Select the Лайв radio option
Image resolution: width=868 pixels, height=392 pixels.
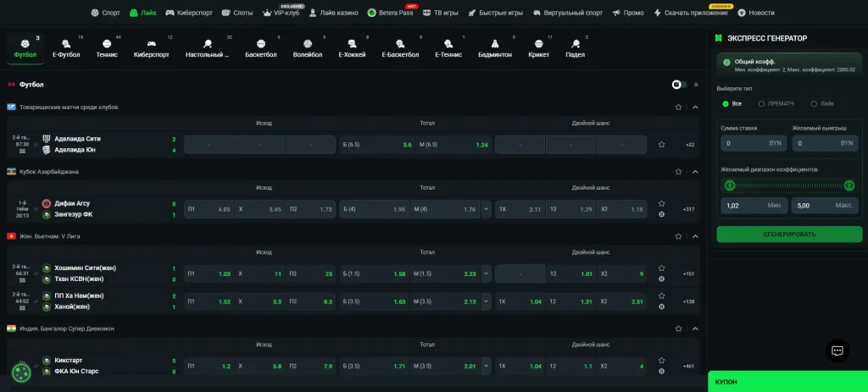822,103
